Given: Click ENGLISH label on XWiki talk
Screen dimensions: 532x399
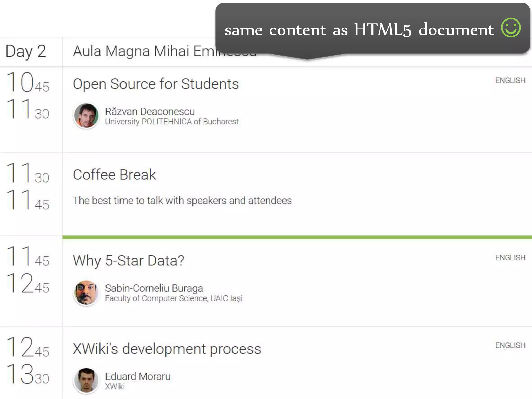Looking at the screenshot, I should coord(510,345).
